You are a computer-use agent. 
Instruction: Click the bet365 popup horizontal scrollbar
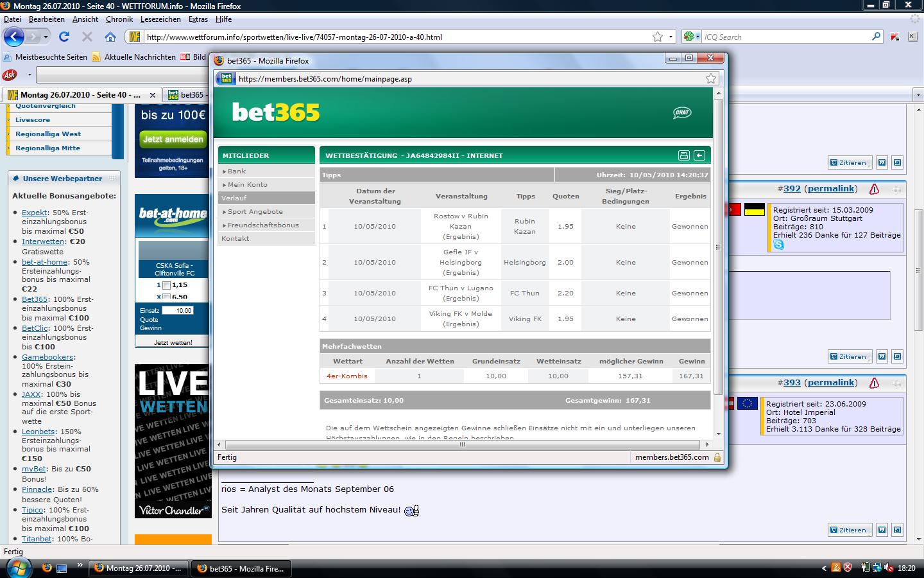[462, 444]
